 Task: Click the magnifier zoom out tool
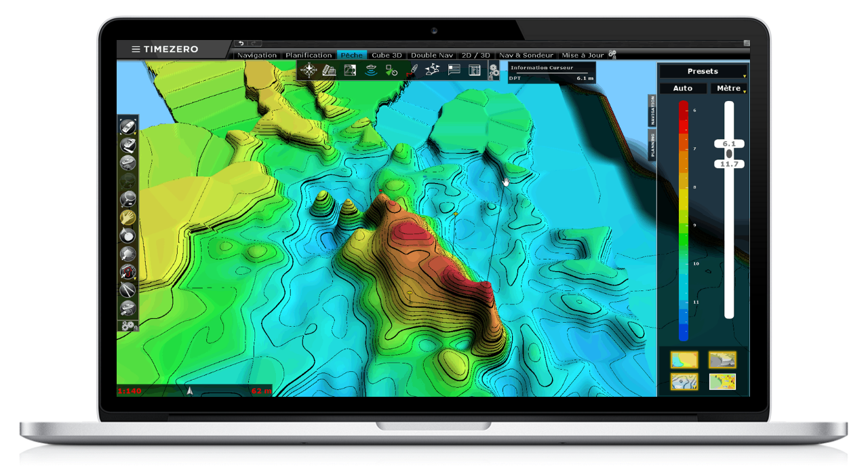(127, 199)
